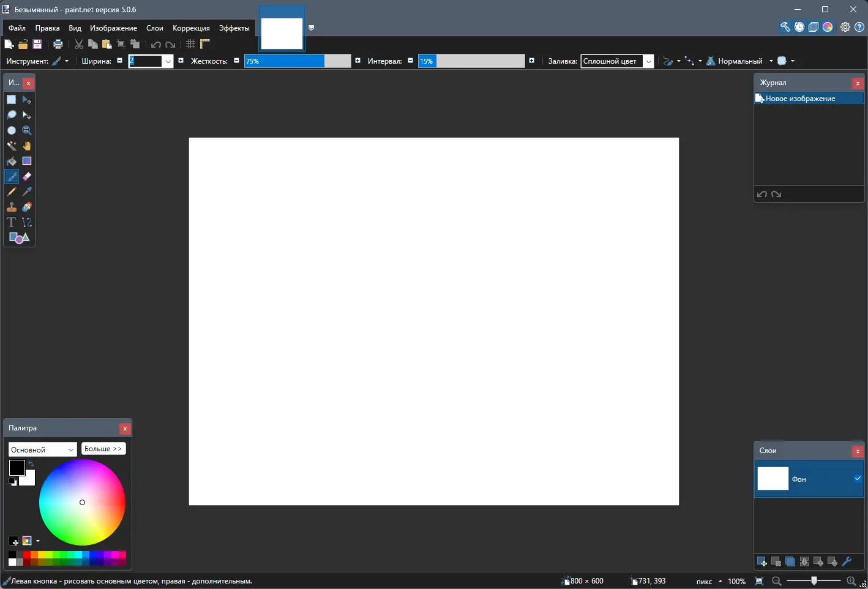This screenshot has height=589, width=868.
Task: Crop to selection from toolbar
Action: 121,44
